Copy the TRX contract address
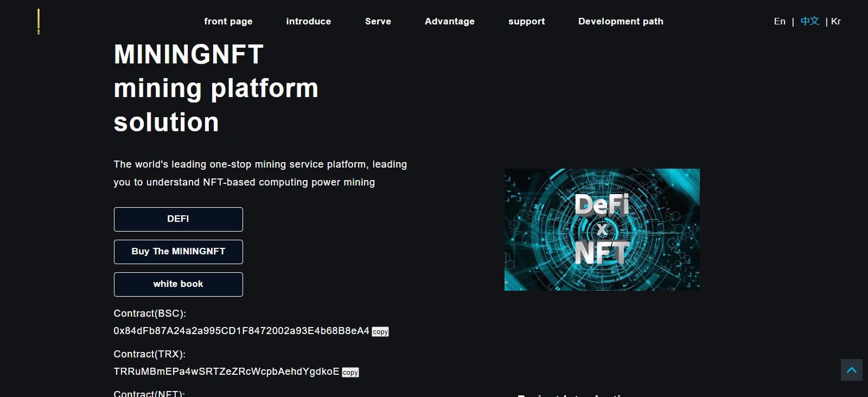 pyautogui.click(x=350, y=372)
